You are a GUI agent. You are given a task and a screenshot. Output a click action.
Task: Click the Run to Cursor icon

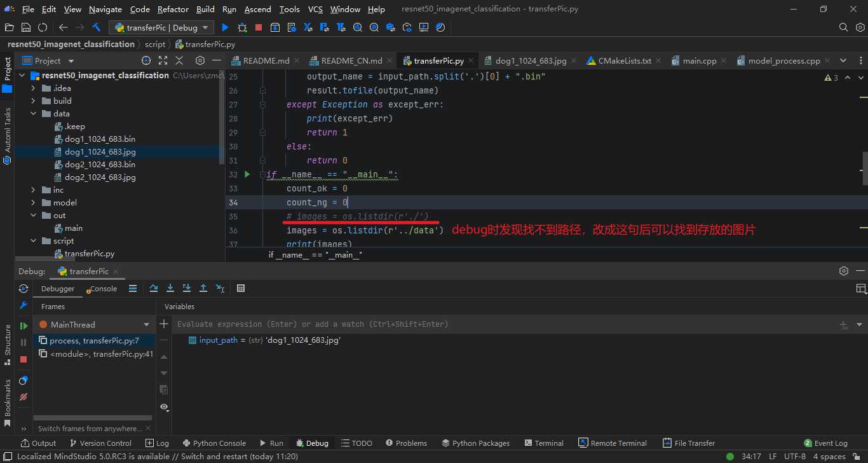220,288
